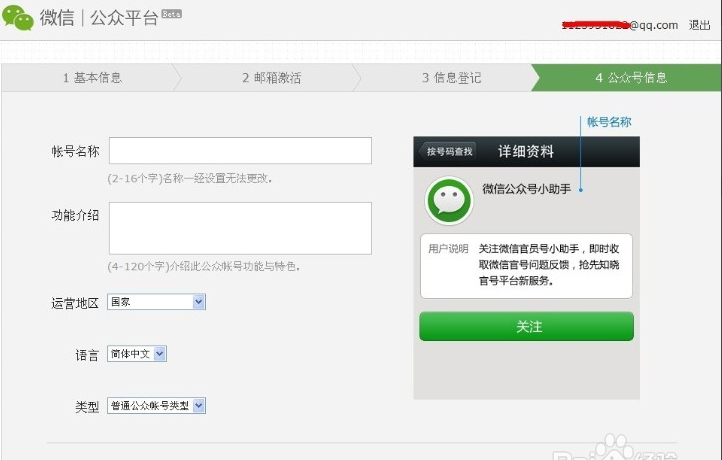Log out via 退出 link
Image resolution: width=722 pixels, height=460 pixels.
(699, 25)
